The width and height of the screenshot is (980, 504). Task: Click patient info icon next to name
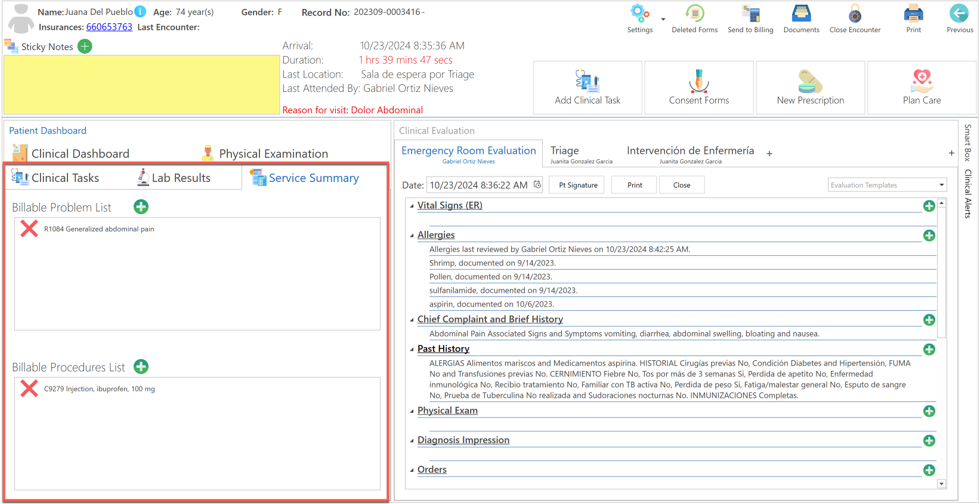[x=140, y=11]
